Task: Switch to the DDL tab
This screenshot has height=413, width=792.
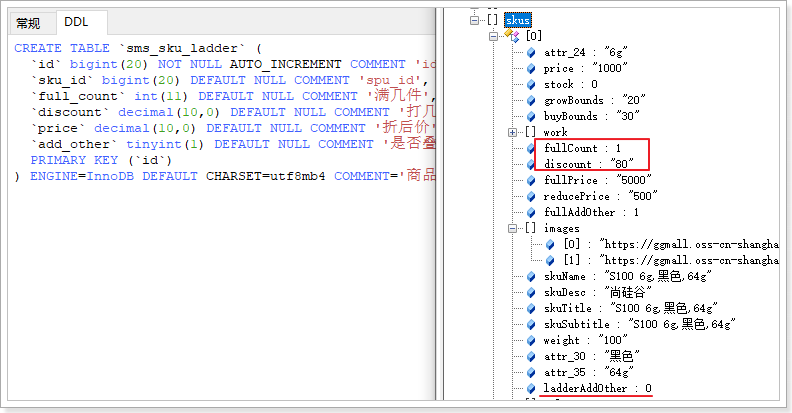Action: coord(76,23)
